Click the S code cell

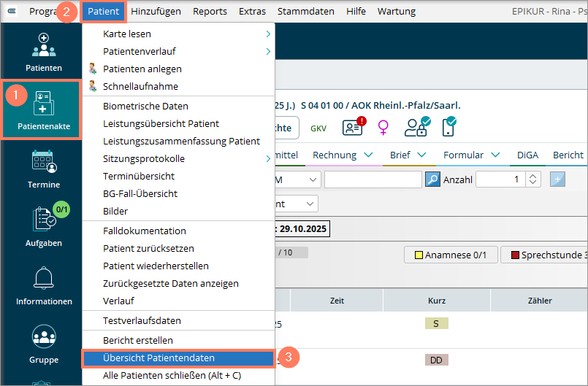pos(437,323)
